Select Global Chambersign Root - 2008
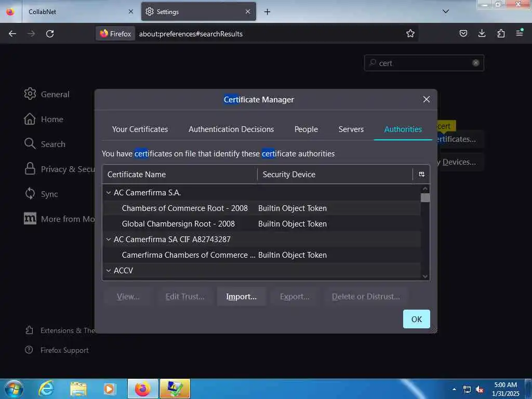Screen dimensions: 532x399 click(262, 223)
